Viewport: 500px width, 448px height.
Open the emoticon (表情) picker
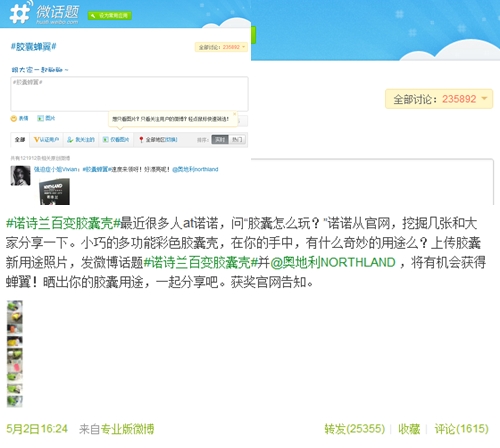19,118
